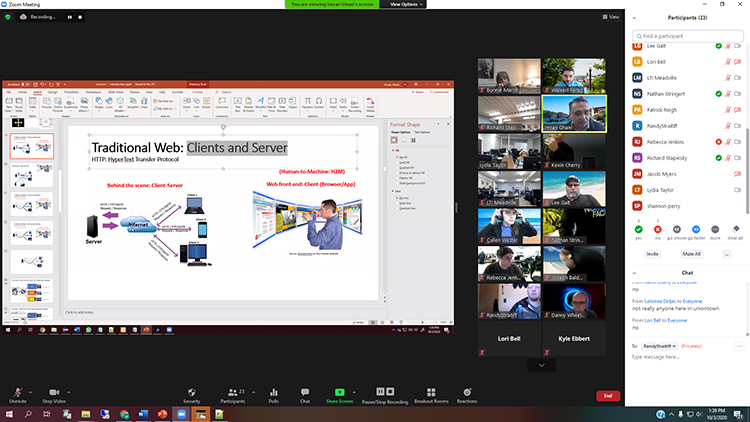Click the no nonverbal feedback icon
The image size is (750, 422).
click(658, 230)
